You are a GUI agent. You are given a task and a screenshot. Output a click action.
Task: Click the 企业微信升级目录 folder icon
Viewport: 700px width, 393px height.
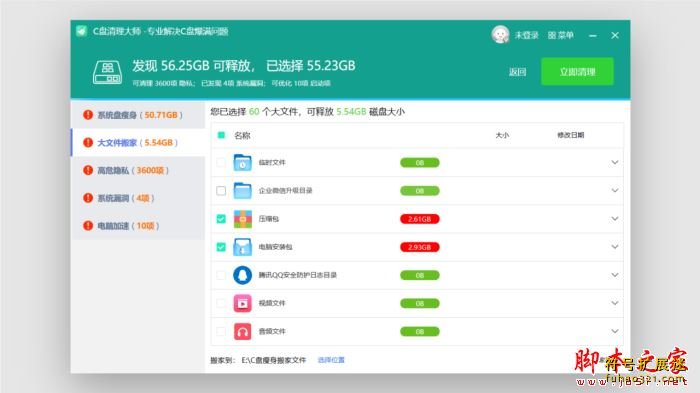242,191
